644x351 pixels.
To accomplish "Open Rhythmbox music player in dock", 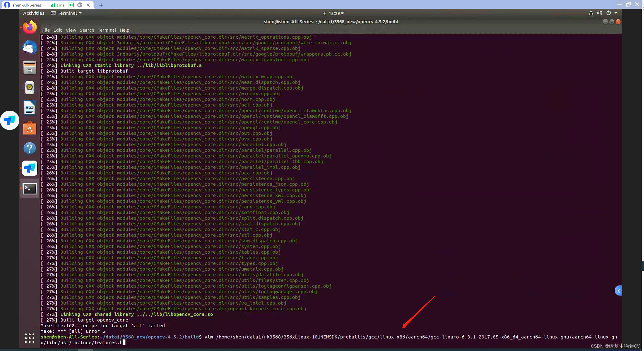I will (x=30, y=88).
